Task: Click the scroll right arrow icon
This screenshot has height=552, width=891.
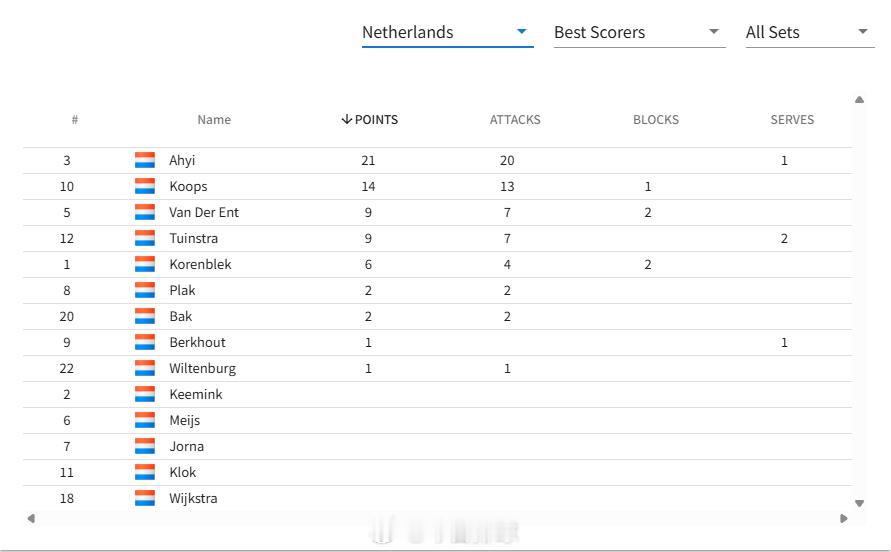Action: click(x=844, y=518)
